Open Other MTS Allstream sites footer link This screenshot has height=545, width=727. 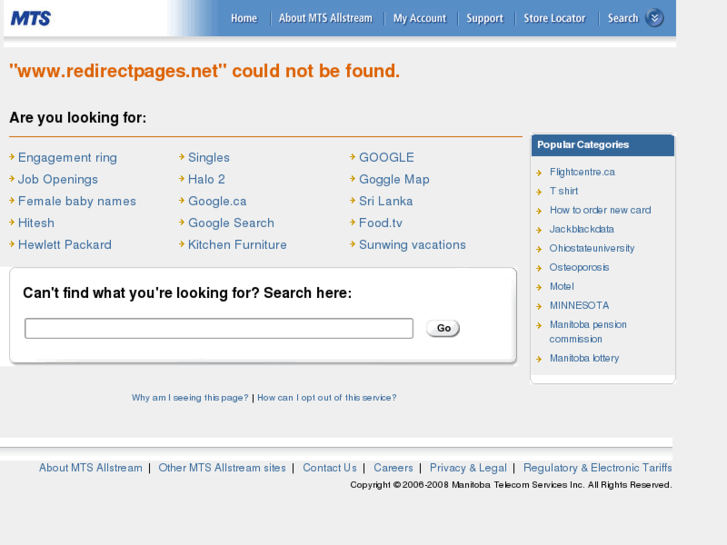click(222, 468)
